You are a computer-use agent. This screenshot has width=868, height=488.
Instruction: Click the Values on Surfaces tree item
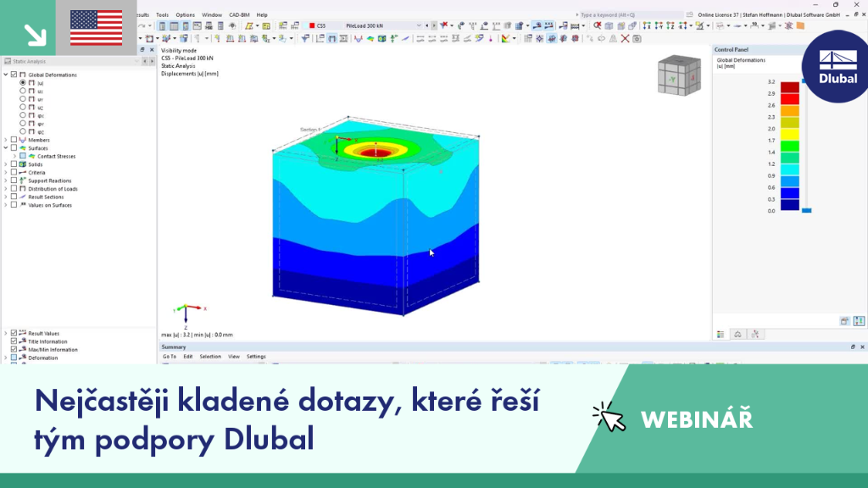(x=50, y=205)
